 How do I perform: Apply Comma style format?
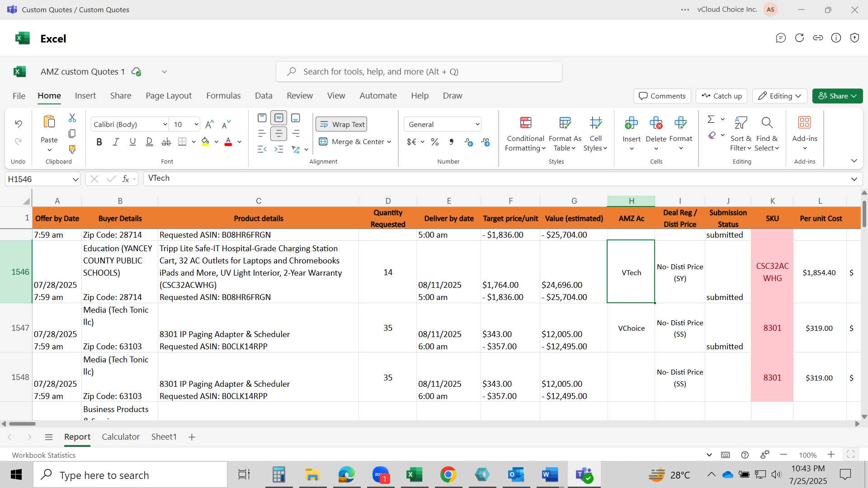point(451,142)
